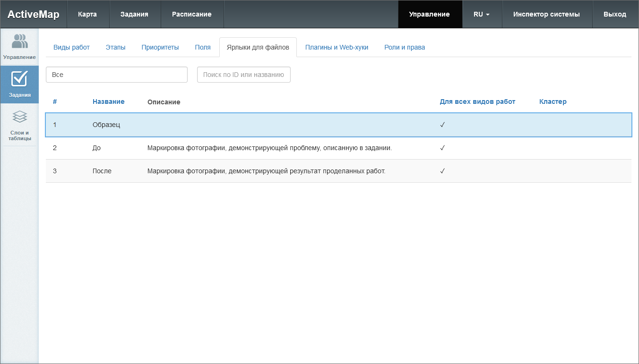Toggle checkmark in the После row
Viewport: 639px width, 364px height.
pos(442,171)
